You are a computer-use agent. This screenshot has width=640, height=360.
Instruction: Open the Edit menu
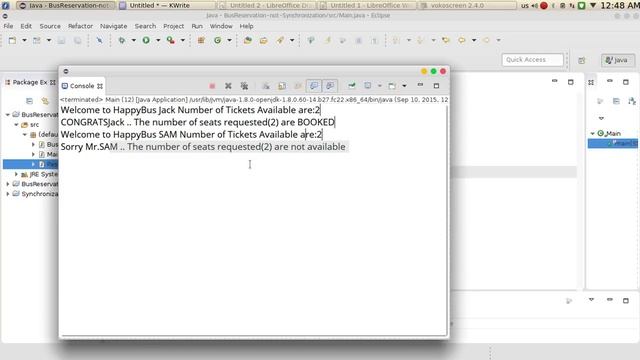click(26, 26)
